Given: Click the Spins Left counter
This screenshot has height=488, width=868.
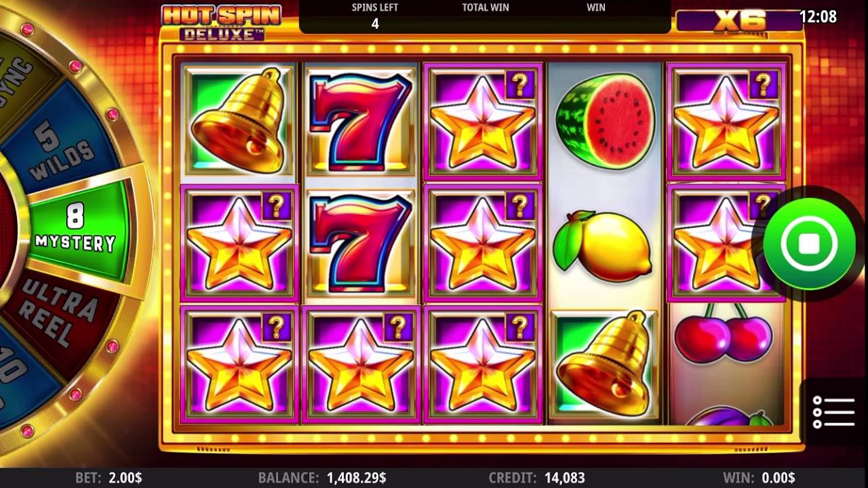Looking at the screenshot, I should pos(374,17).
